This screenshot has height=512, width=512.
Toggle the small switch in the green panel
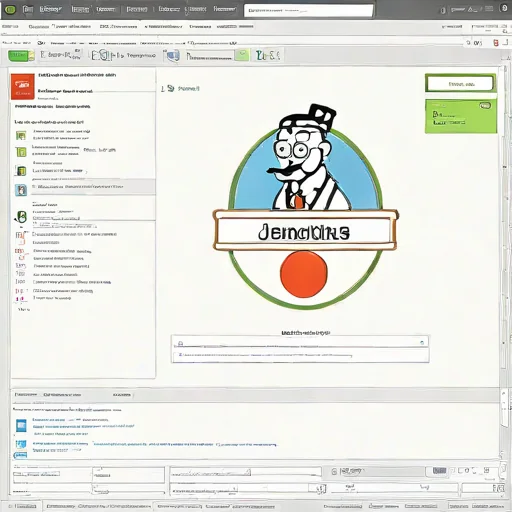(485, 106)
